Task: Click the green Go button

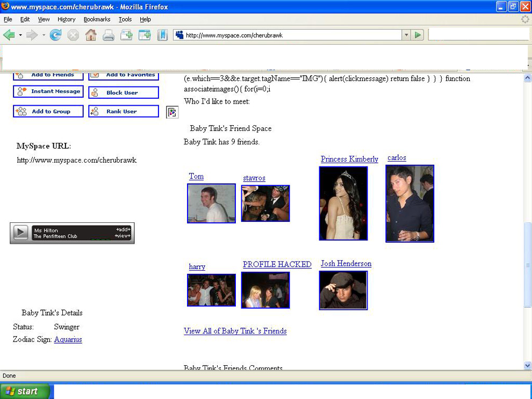Action: 418,35
